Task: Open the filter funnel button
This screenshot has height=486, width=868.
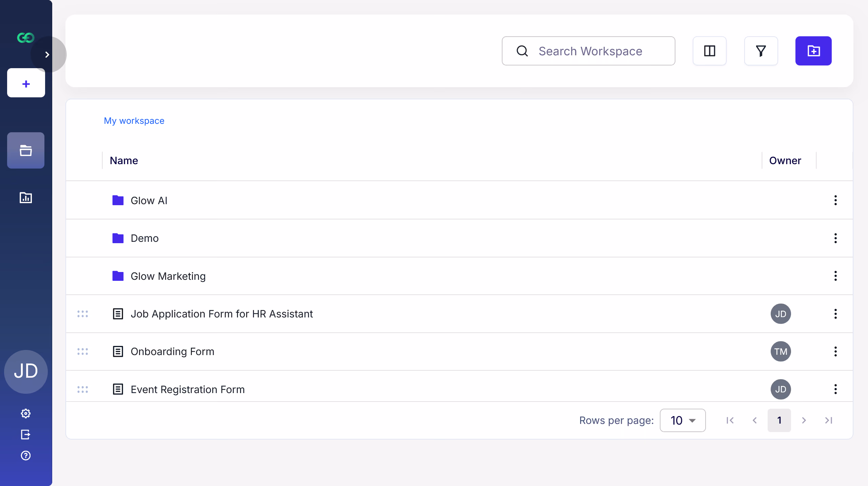Action: (761, 51)
